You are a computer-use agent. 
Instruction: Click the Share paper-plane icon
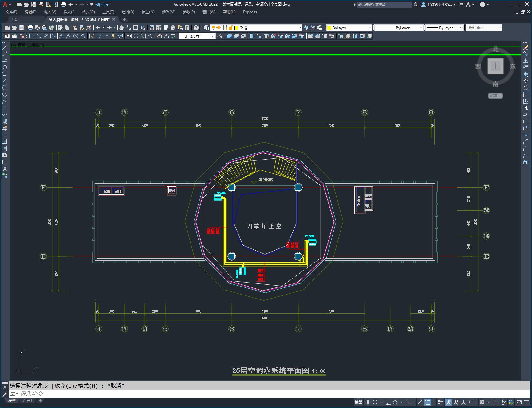[x=98, y=5]
